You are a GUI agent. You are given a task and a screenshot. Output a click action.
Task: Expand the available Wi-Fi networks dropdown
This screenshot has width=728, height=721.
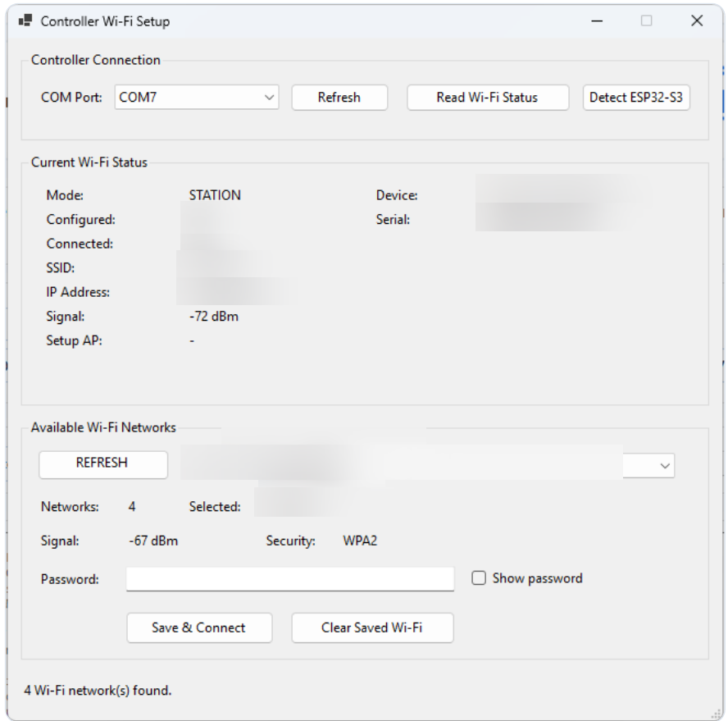click(665, 465)
